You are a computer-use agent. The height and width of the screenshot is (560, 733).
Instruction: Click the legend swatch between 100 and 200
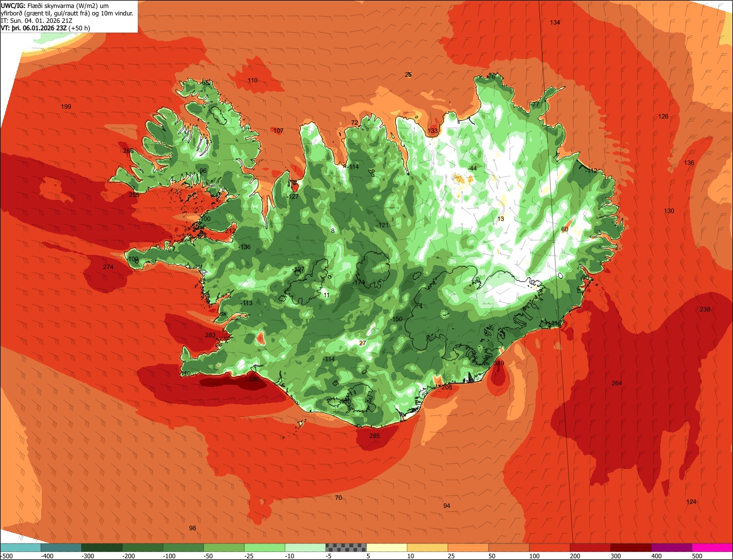click(549, 547)
